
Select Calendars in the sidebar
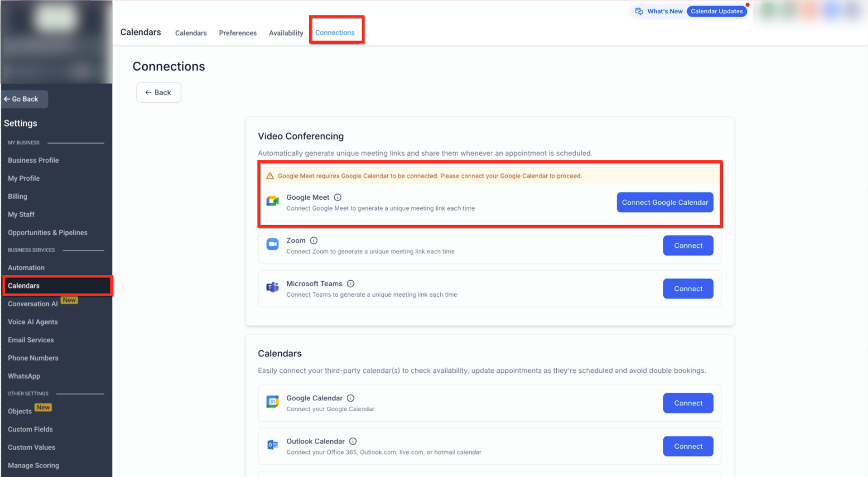tap(56, 286)
